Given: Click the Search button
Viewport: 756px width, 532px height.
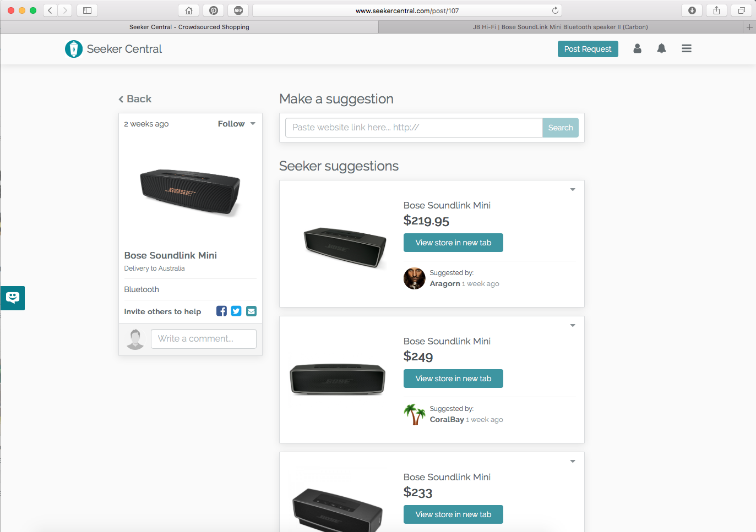Looking at the screenshot, I should click(x=561, y=128).
